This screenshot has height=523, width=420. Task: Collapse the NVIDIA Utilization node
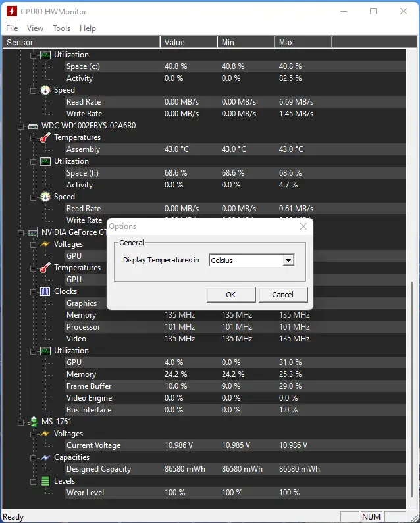click(x=33, y=351)
